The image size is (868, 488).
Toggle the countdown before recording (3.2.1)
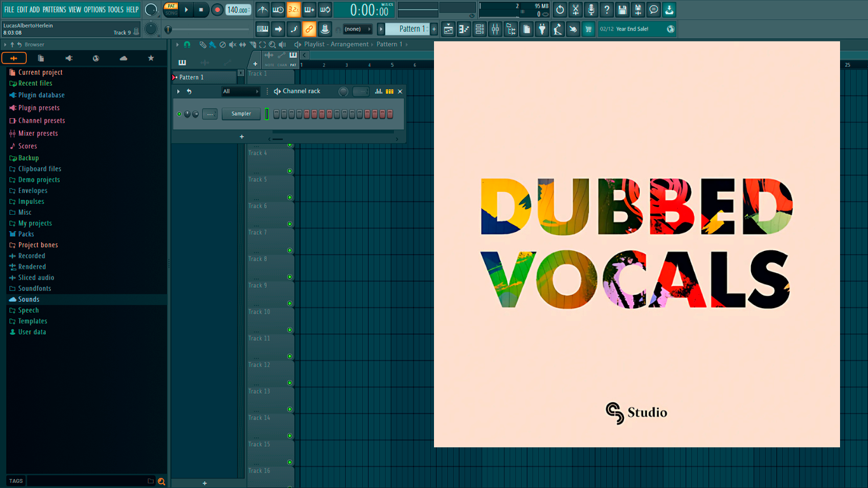[294, 10]
